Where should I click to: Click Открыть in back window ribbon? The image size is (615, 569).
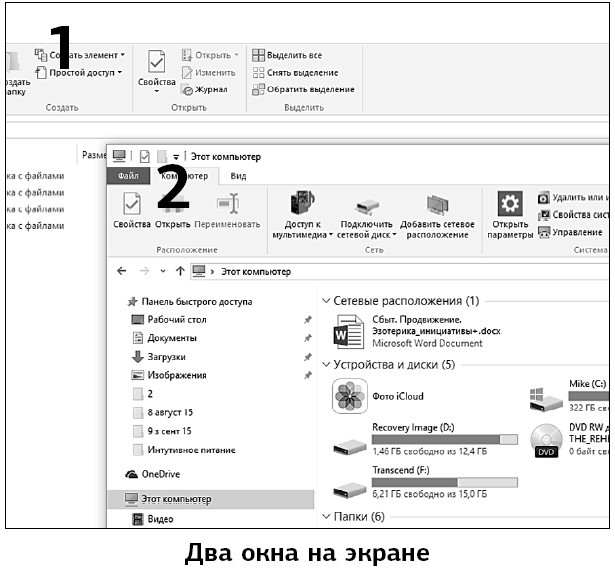coord(210,55)
